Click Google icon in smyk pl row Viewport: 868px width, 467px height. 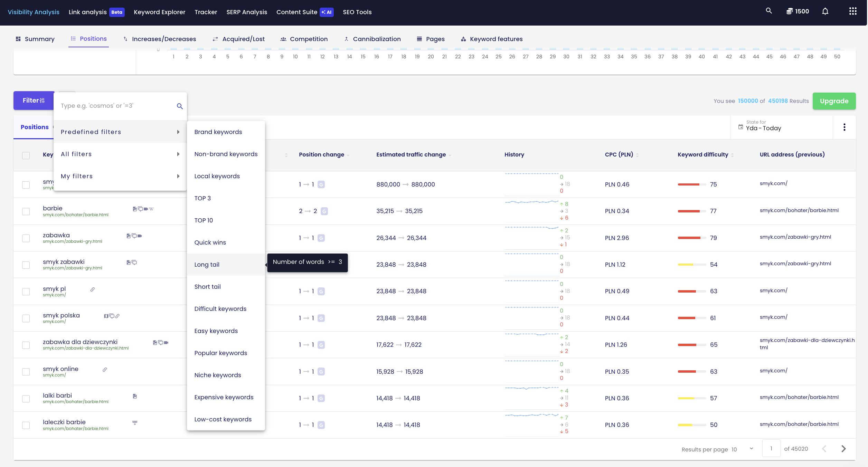[321, 292]
